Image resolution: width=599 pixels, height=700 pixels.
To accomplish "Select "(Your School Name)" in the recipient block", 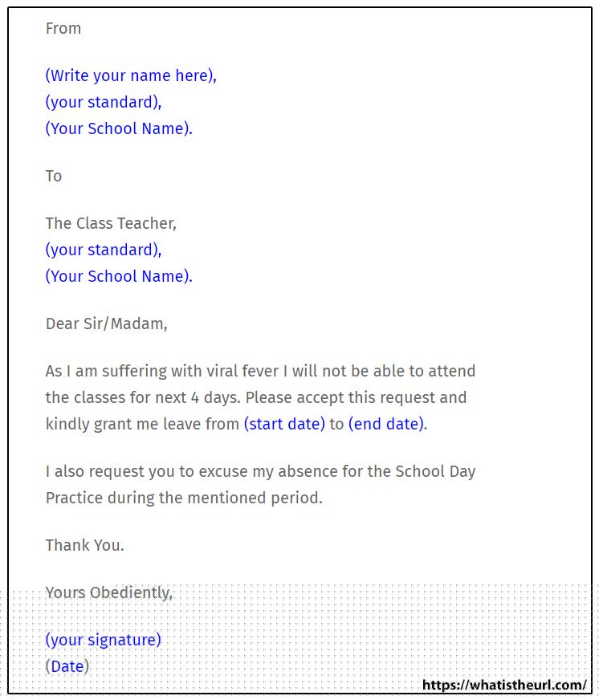I will pyautogui.click(x=119, y=277).
